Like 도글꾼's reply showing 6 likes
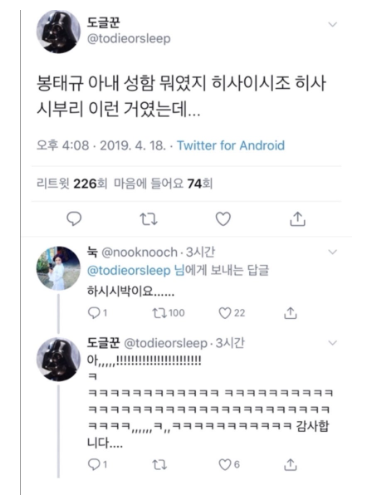Screen dimensions: 377x495 tap(229, 464)
